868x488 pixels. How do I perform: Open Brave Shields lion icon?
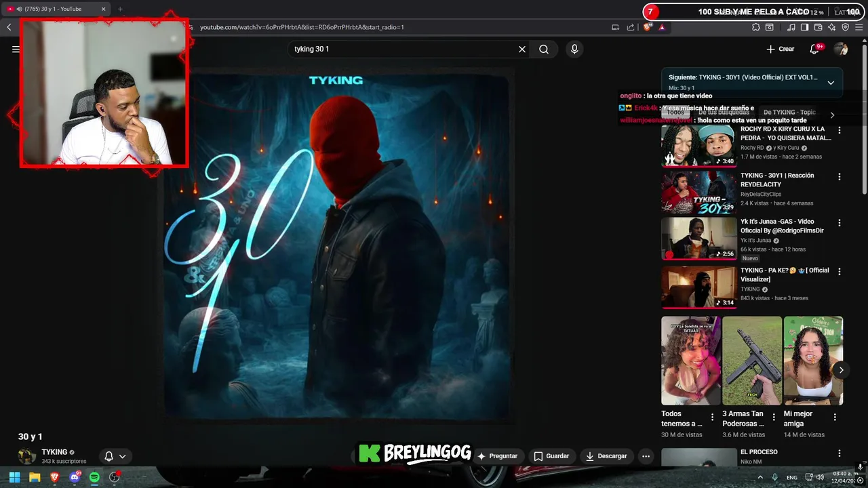coord(648,27)
